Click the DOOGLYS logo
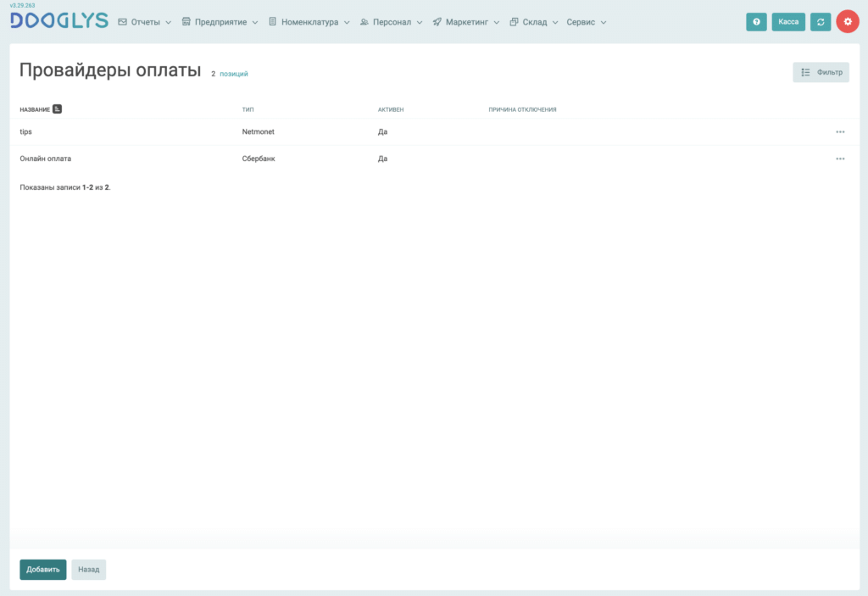The image size is (868, 596). click(x=59, y=20)
